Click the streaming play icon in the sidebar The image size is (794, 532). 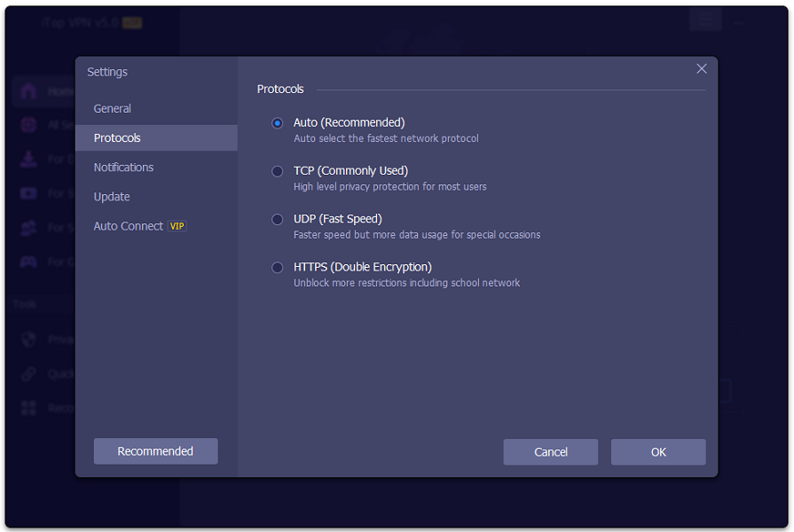(x=29, y=193)
